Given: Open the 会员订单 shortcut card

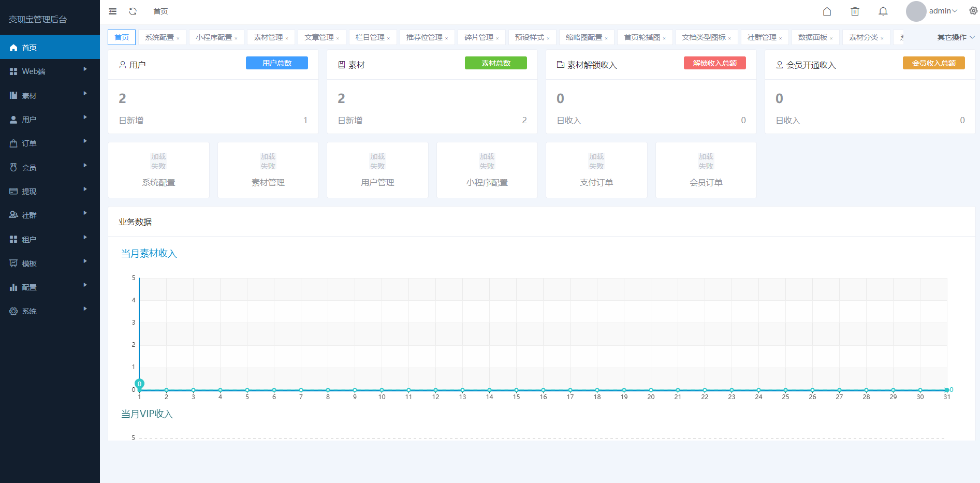Looking at the screenshot, I should (x=706, y=170).
